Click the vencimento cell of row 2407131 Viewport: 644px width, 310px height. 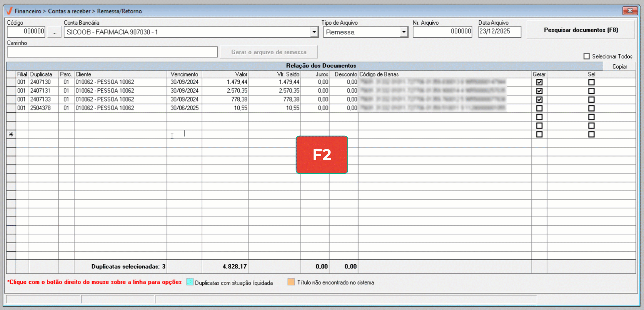pyautogui.click(x=184, y=91)
